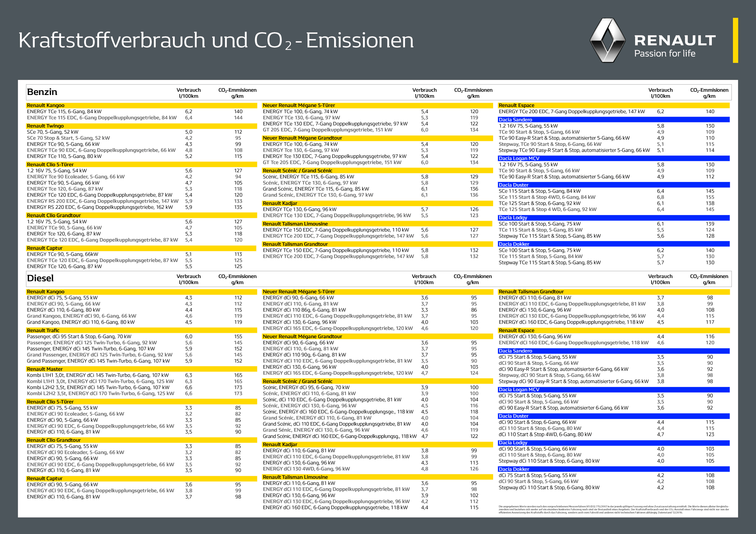Click 'Neuer Renault Mégane 5-Türer' header under Diesel

tap(378, 292)
